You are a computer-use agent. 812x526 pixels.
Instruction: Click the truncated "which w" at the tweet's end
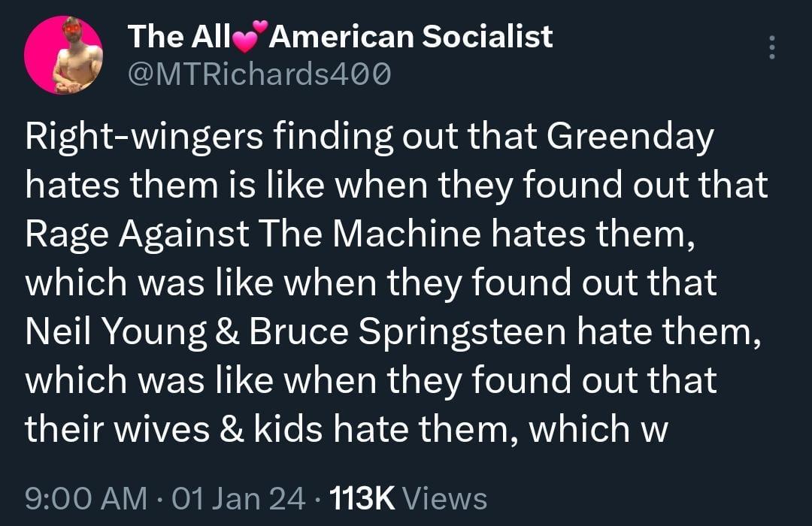(598, 428)
